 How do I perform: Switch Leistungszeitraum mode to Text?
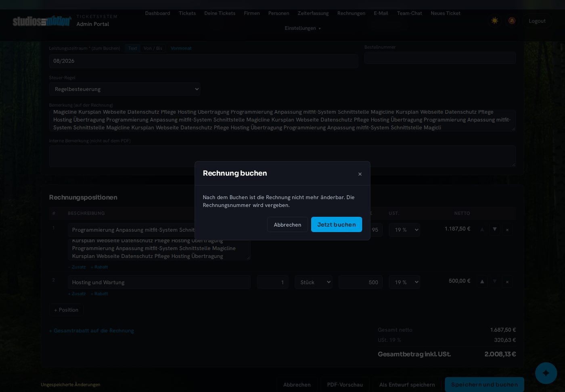tap(133, 48)
